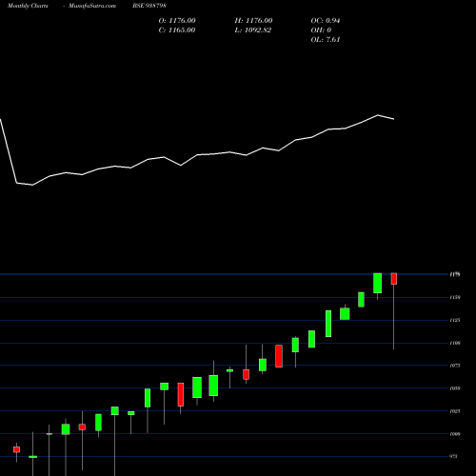
Task: Select the high value 'H: 1176.00'
Action: [253, 21]
